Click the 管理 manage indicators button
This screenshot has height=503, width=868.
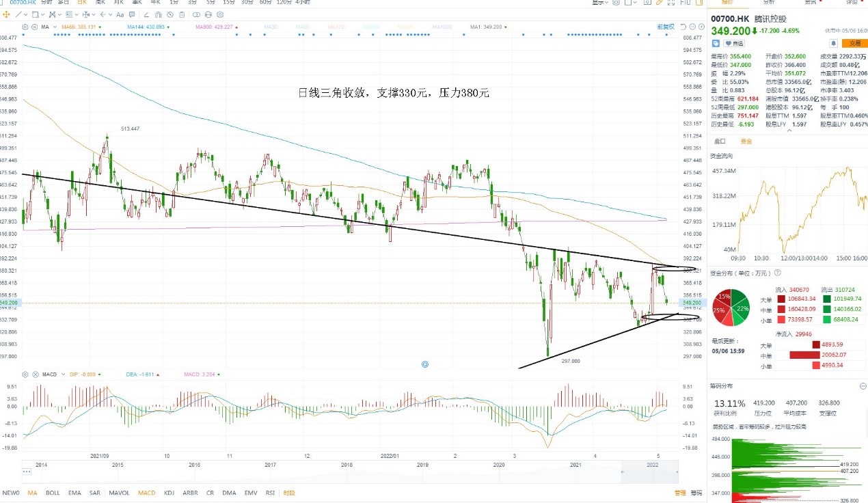click(x=680, y=493)
